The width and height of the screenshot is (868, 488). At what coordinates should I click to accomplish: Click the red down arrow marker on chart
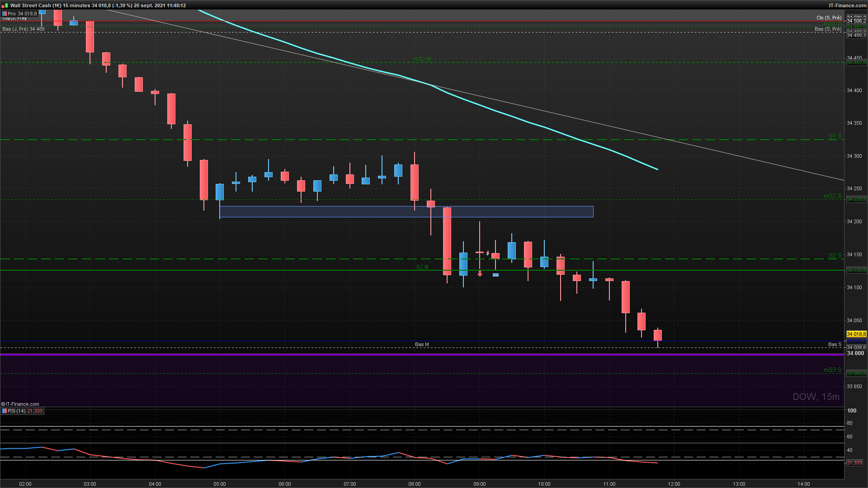(480, 274)
